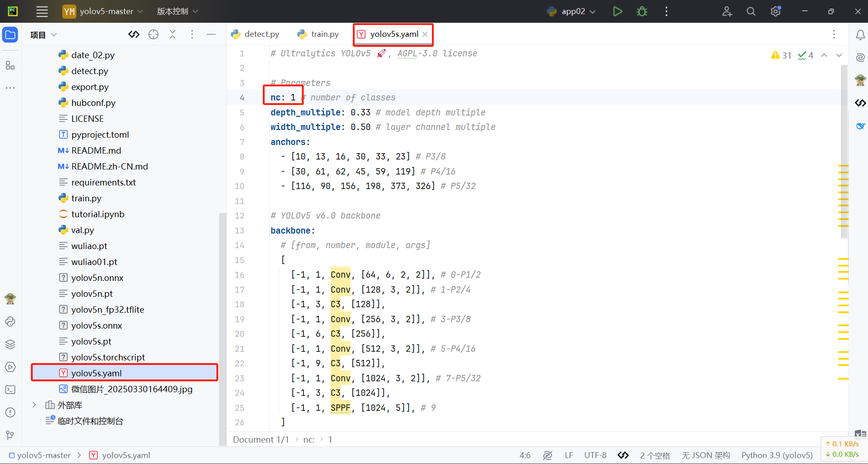
Task: Open 31 warnings inspection widget
Action: (x=781, y=55)
